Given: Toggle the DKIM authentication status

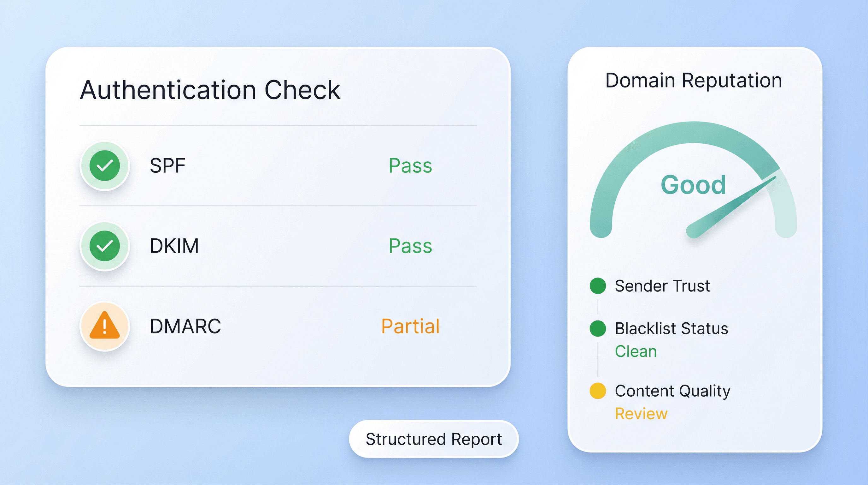Looking at the screenshot, I should [410, 246].
